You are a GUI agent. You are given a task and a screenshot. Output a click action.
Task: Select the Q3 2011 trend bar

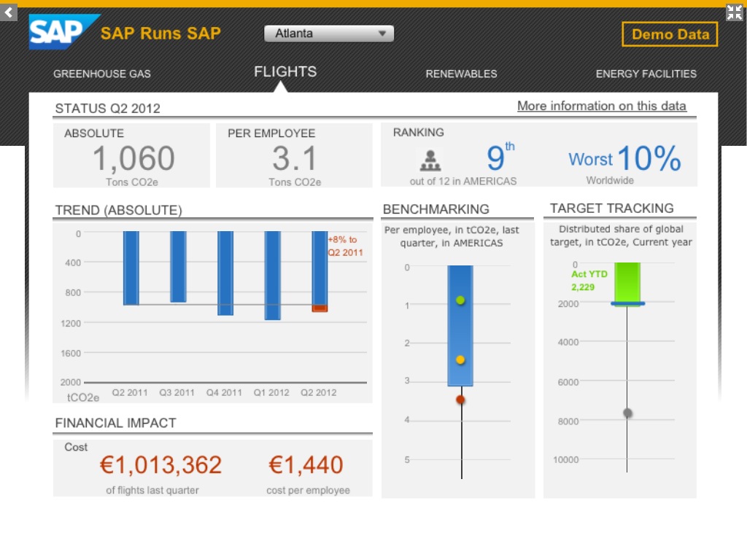tap(178, 267)
